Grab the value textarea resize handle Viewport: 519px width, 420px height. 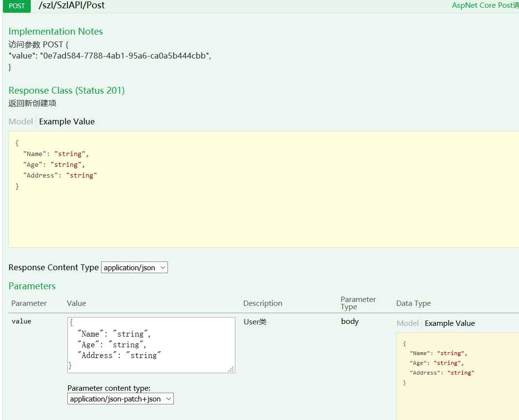pos(231,369)
